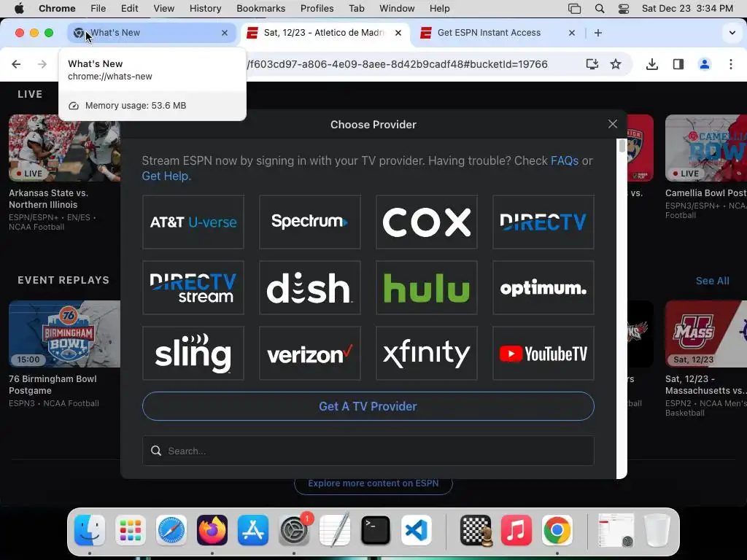
Task: Open System Settings from the Dock
Action: [294, 530]
